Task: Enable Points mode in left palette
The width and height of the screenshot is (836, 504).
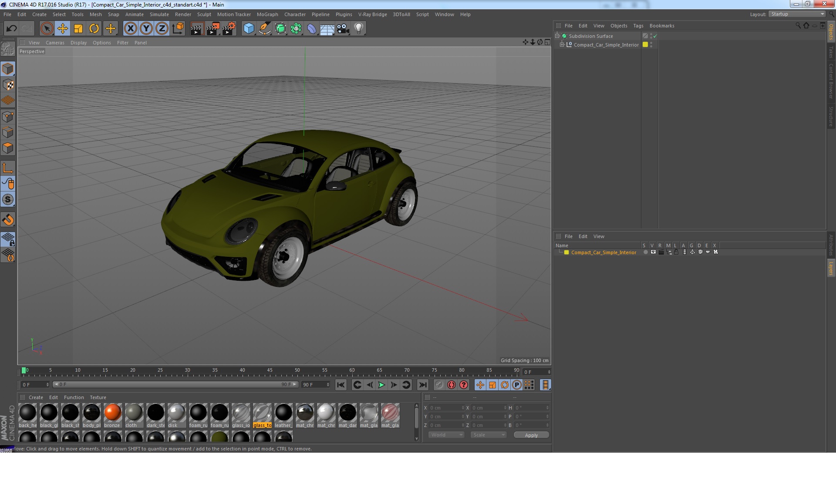Action: click(x=8, y=116)
